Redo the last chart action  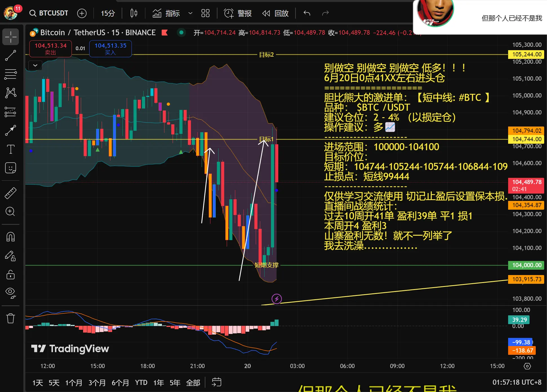(325, 13)
